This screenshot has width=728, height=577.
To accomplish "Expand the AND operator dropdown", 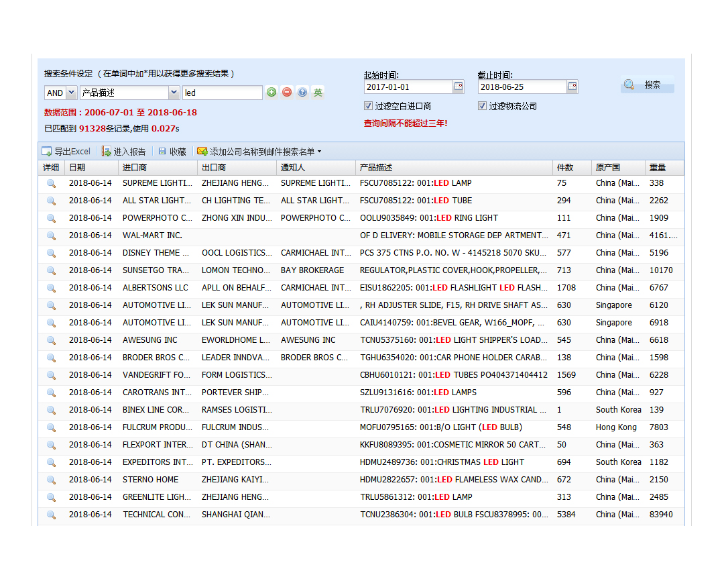I will pyautogui.click(x=72, y=93).
